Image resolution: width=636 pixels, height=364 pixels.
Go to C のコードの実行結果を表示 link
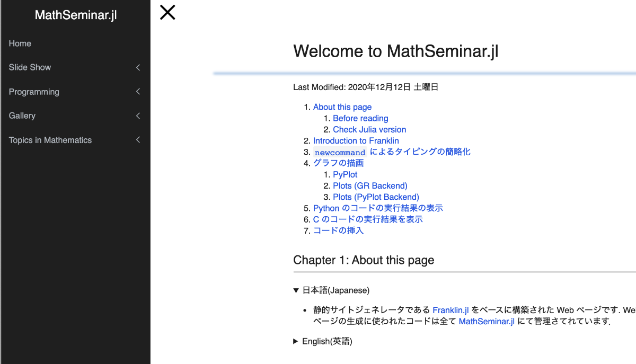pos(368,219)
